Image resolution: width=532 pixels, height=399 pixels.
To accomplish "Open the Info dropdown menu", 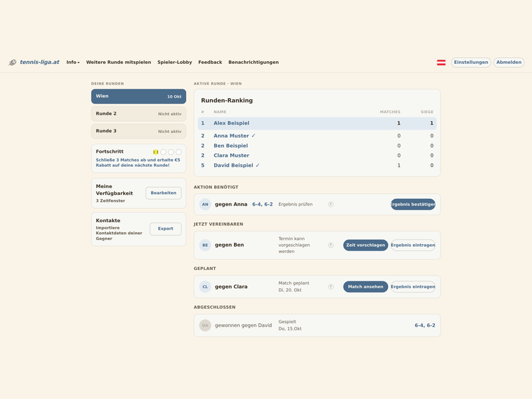I will [x=73, y=63].
